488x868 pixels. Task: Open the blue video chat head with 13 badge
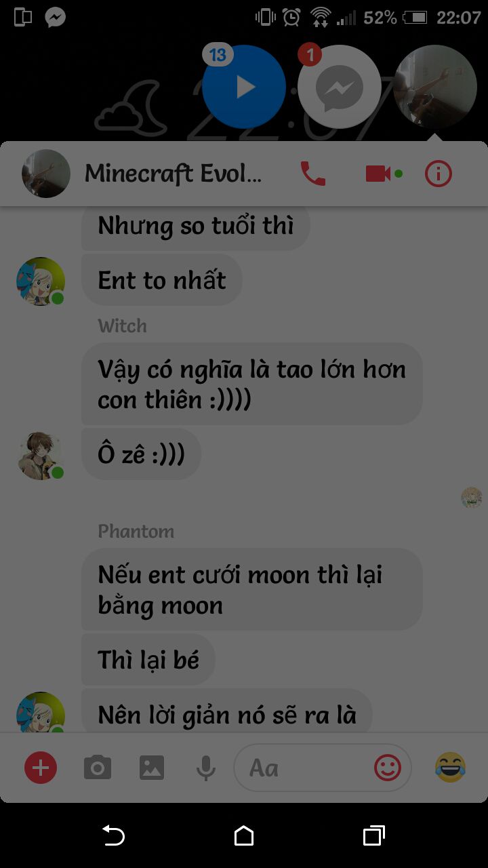(x=244, y=87)
